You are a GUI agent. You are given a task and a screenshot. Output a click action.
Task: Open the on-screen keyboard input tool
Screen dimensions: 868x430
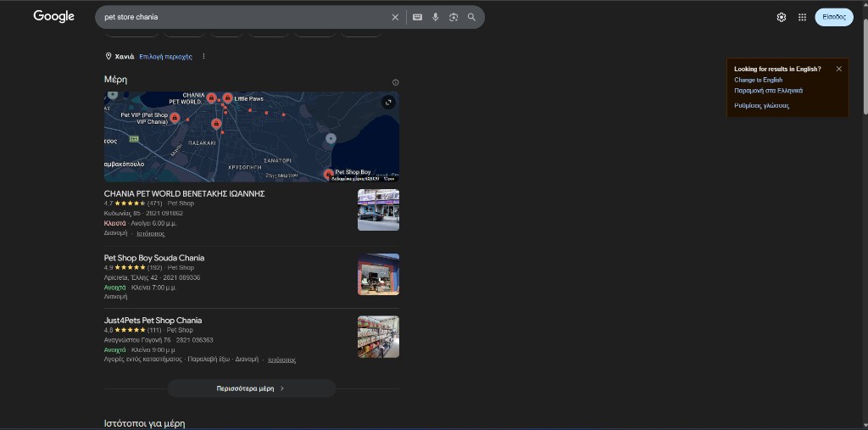click(417, 17)
